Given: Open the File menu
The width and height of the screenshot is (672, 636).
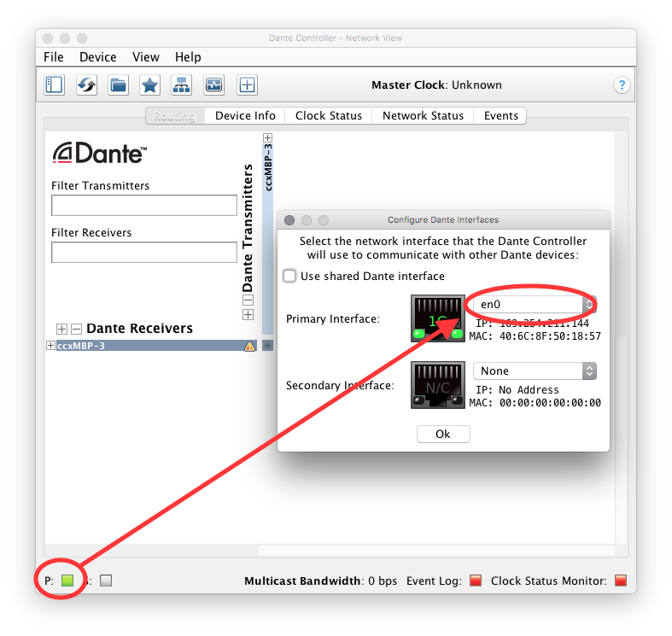Looking at the screenshot, I should (54, 57).
